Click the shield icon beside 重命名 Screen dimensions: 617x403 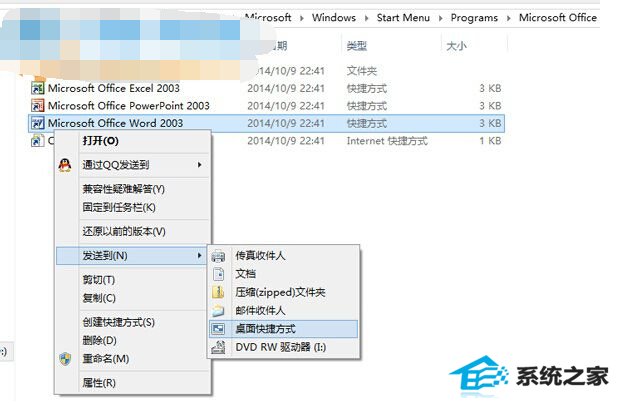(x=65, y=359)
